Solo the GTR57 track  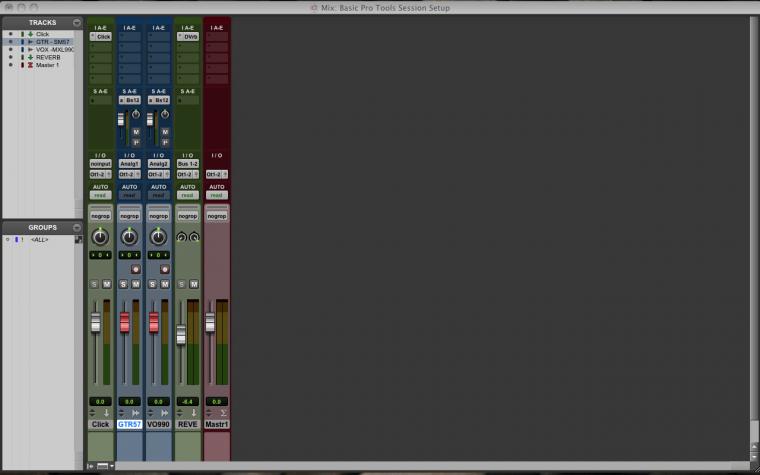point(124,284)
